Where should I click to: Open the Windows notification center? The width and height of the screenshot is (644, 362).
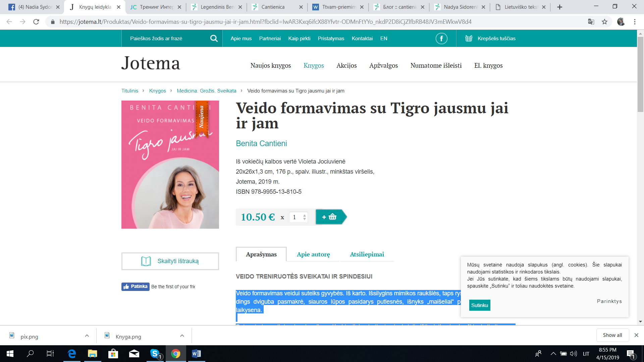coord(631,354)
